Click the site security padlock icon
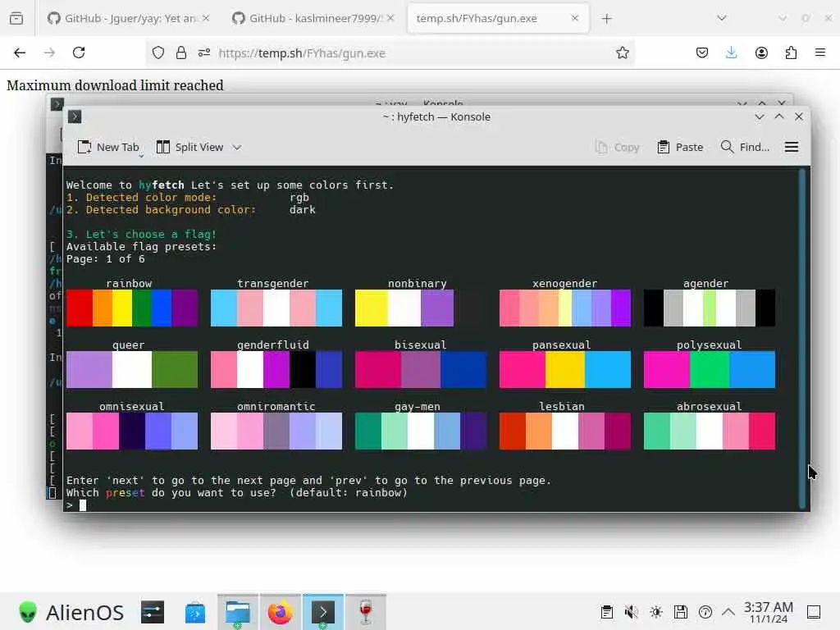The height and width of the screenshot is (630, 840). pos(181,52)
